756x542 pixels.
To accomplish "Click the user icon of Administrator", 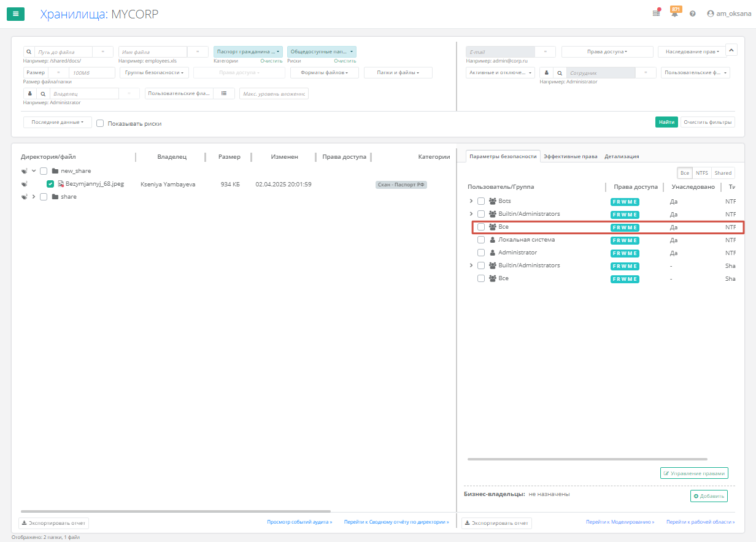I will click(x=492, y=253).
